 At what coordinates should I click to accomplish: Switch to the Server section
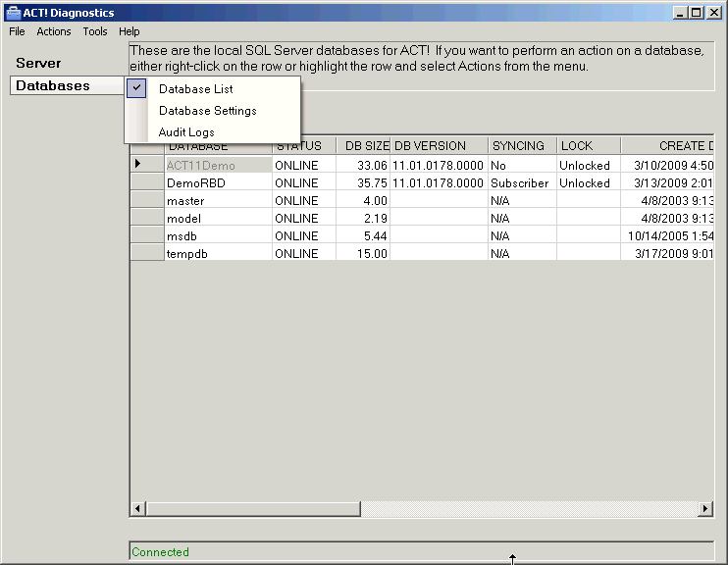[38, 63]
